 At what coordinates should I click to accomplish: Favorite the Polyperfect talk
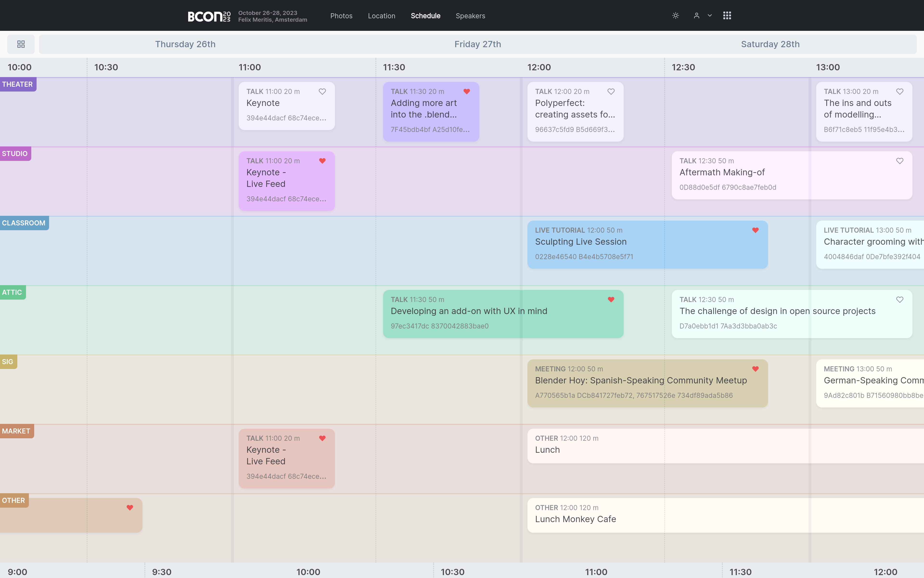[611, 92]
